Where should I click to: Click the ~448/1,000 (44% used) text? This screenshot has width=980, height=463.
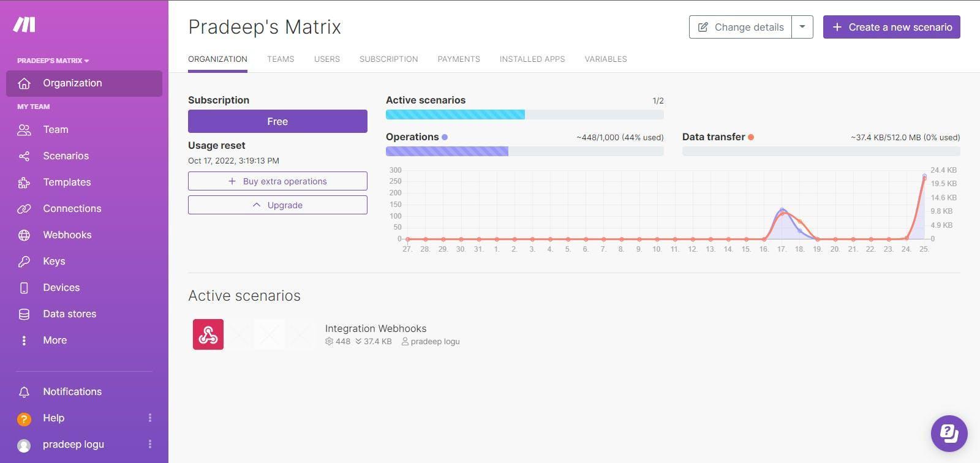[x=620, y=138]
